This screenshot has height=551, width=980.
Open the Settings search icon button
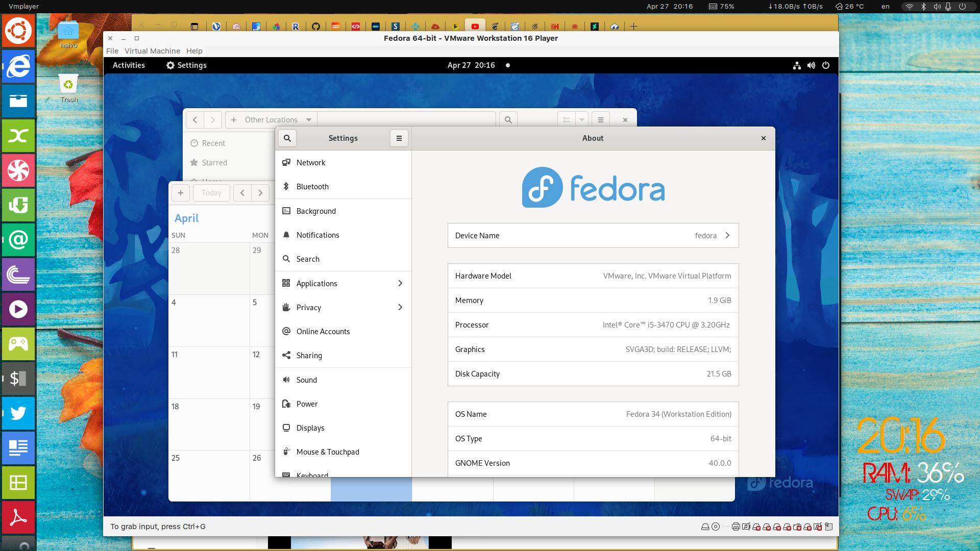[x=287, y=138]
